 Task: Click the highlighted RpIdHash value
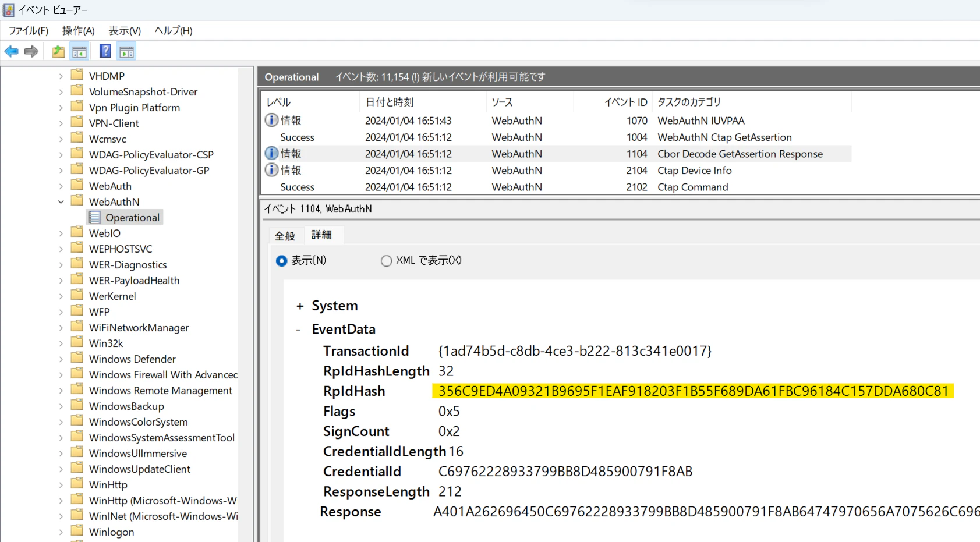tap(693, 391)
